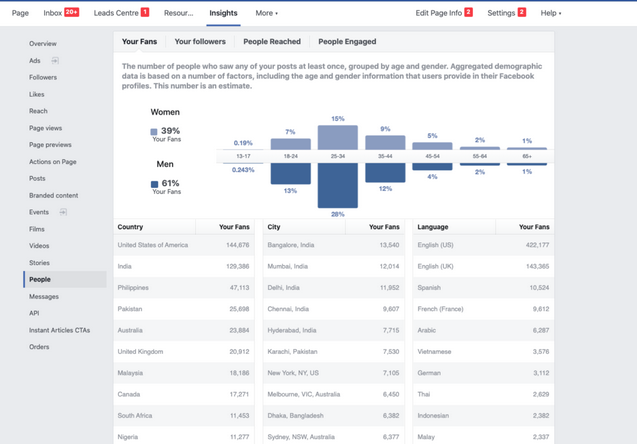Go to the Insights tab
Image resolution: width=637 pixels, height=444 pixels.
point(223,13)
